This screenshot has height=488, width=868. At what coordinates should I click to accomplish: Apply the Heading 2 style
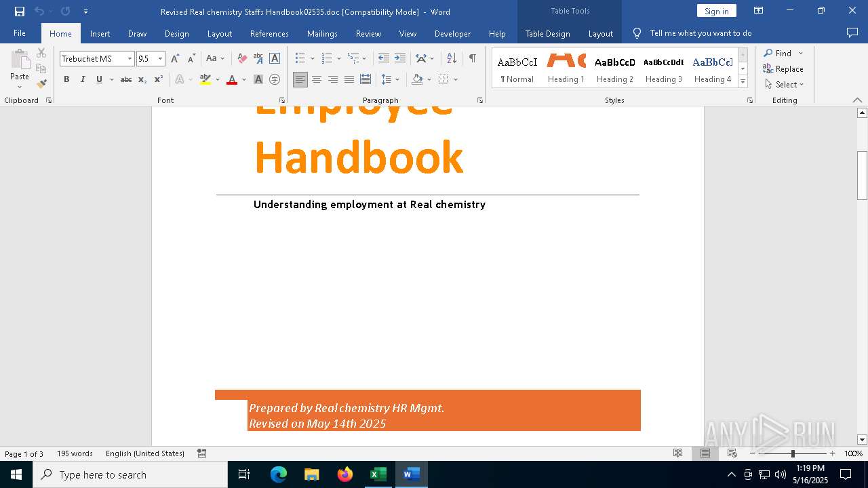tap(615, 68)
